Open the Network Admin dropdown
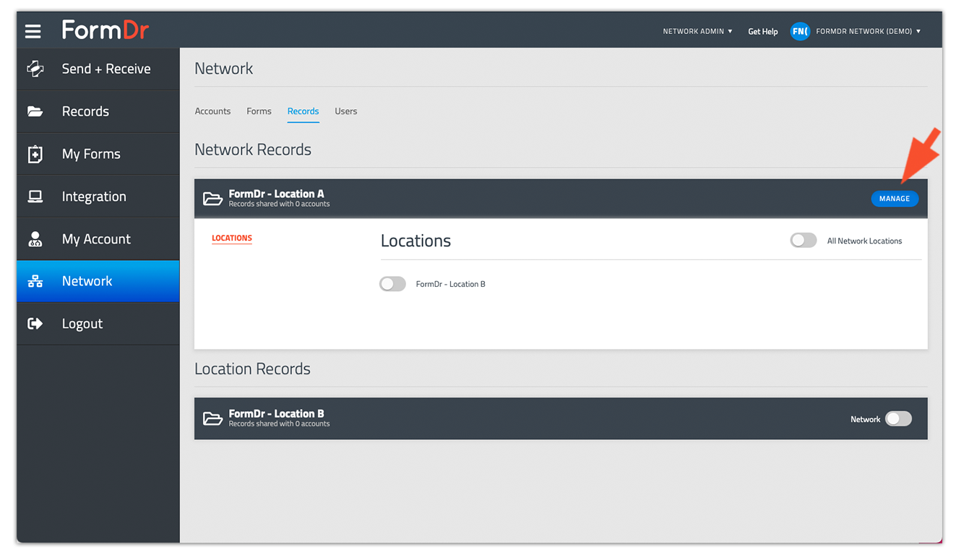The width and height of the screenshot is (956, 560). pos(697,31)
